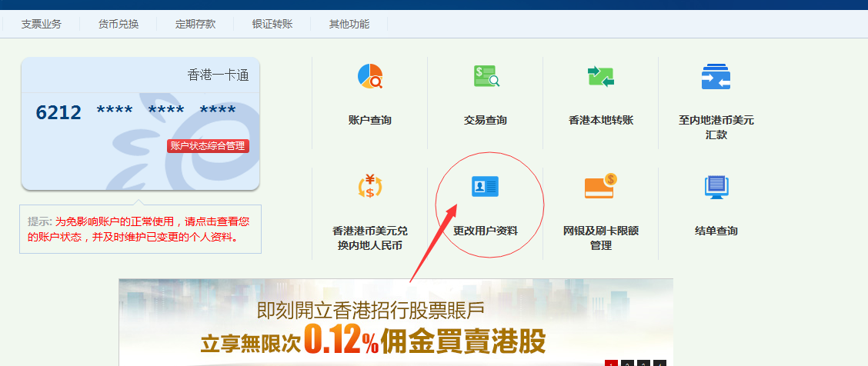The image size is (868, 366).
Task: Open the 银证转账 menu
Action: pos(272,25)
